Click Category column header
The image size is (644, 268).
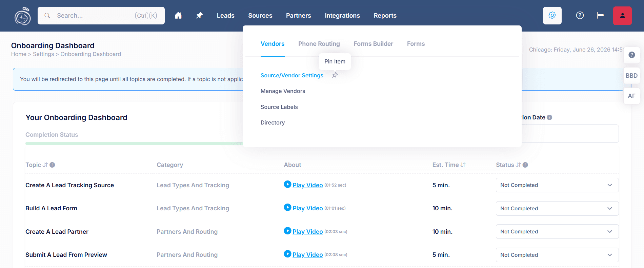pyautogui.click(x=170, y=165)
